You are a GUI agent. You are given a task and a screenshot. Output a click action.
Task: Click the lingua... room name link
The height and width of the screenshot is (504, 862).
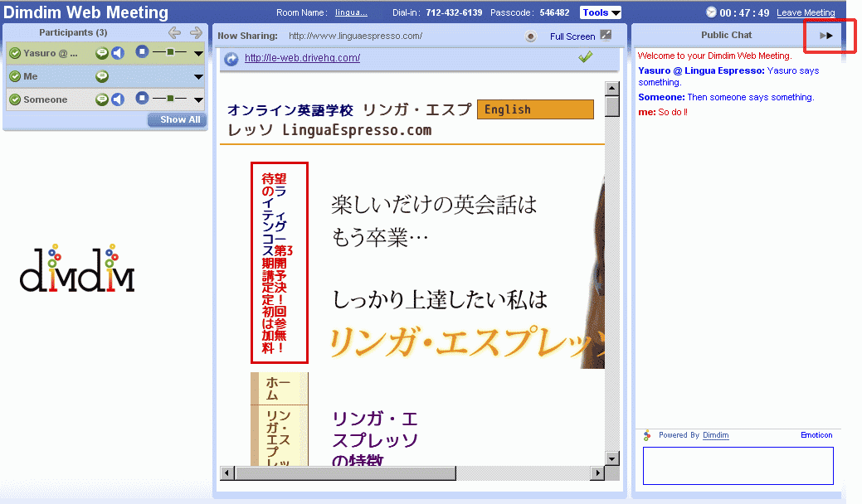click(x=351, y=12)
